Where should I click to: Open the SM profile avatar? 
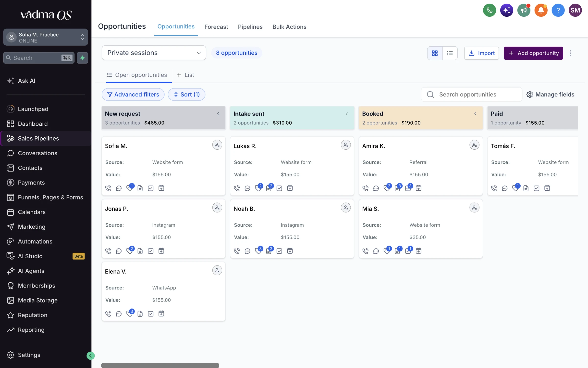[x=575, y=10]
